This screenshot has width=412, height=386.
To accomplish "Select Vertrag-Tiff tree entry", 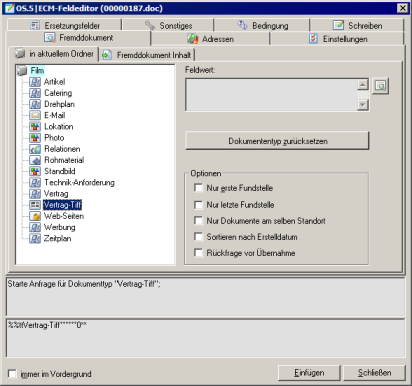I will pyautogui.click(x=62, y=205).
